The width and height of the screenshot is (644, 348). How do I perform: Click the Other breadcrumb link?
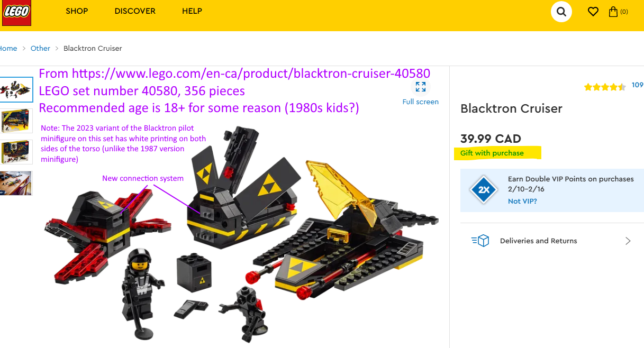(40, 48)
